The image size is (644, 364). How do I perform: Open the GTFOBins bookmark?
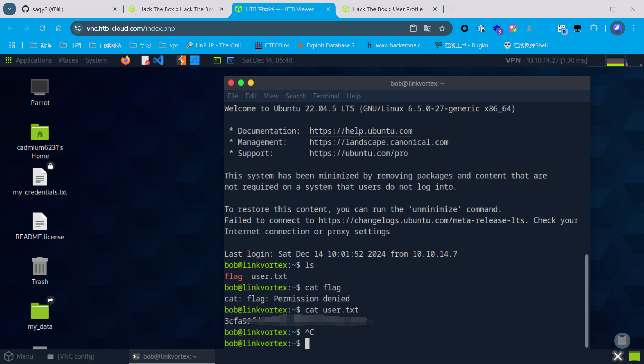[272, 45]
